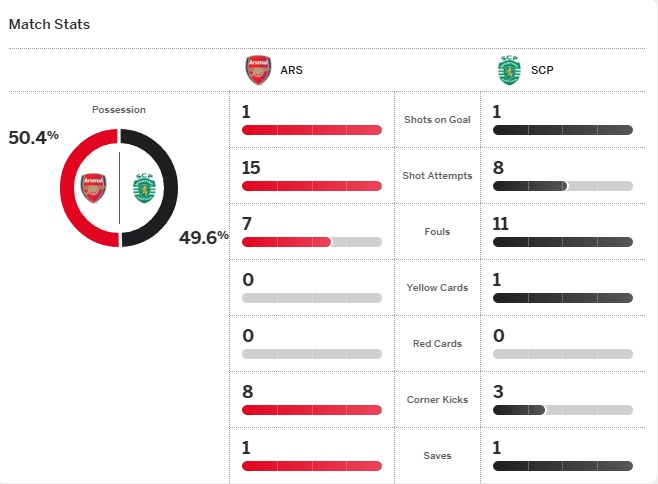Image resolution: width=658 pixels, height=484 pixels.
Task: Click the Sporting CP crest in the header
Action: click(509, 71)
